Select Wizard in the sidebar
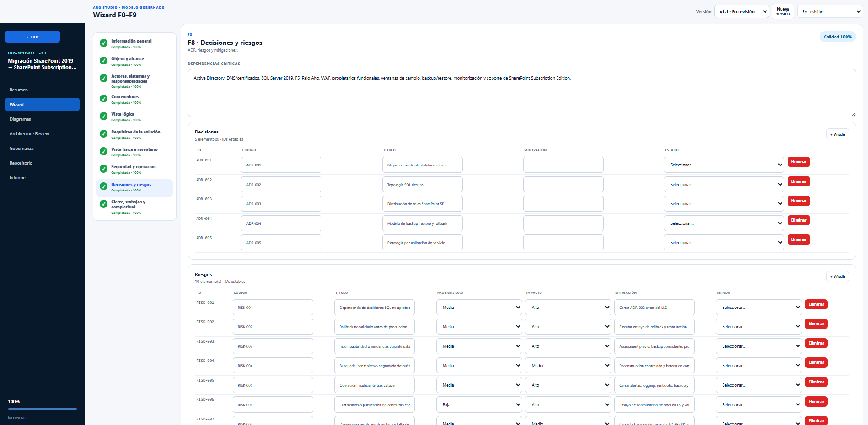 (x=42, y=105)
